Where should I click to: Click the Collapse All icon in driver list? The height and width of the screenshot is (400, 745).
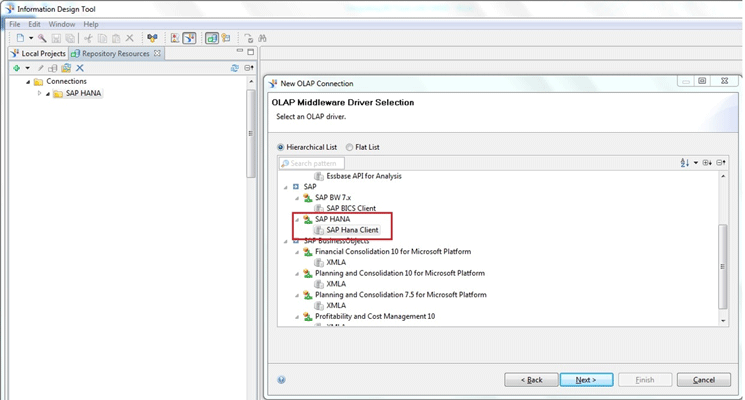[721, 163]
